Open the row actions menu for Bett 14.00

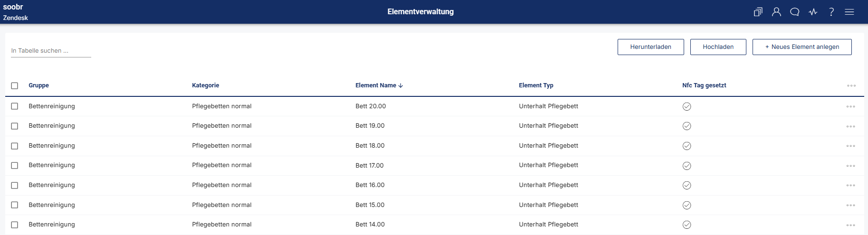pyautogui.click(x=851, y=225)
